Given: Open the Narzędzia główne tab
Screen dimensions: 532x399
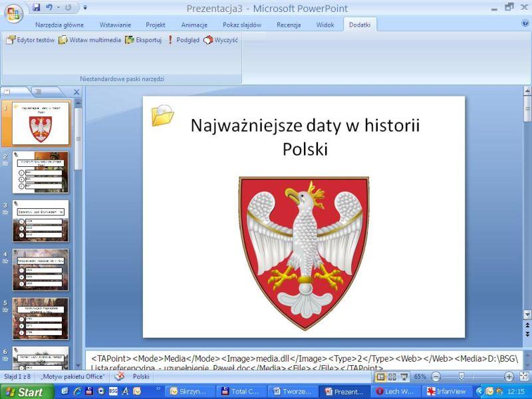Looking at the screenshot, I should coord(59,25).
